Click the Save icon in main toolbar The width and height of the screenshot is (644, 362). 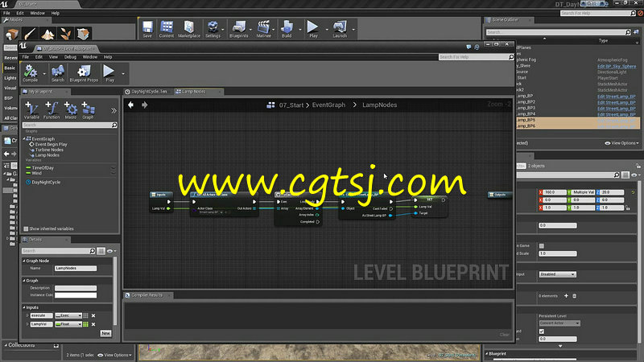pyautogui.click(x=147, y=27)
